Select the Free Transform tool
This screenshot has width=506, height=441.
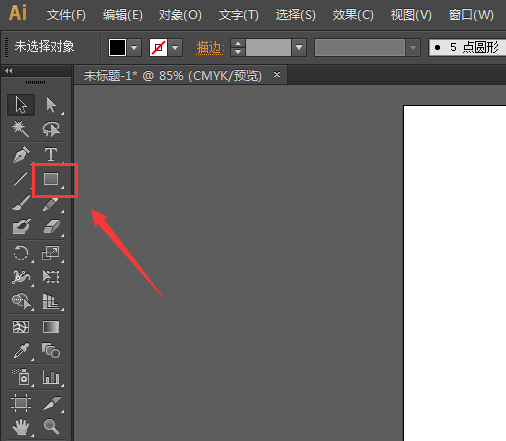(x=51, y=277)
